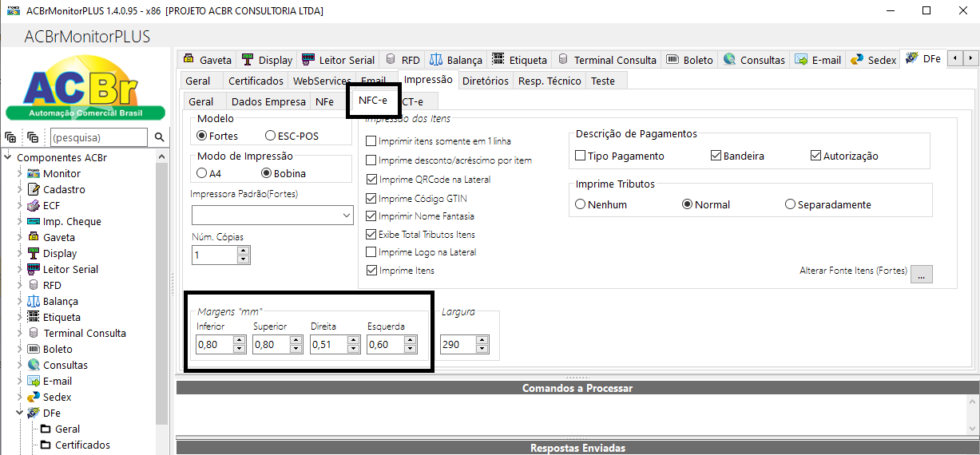Click the Esquerda margin field
This screenshot has width=980, height=455.
pyautogui.click(x=386, y=344)
